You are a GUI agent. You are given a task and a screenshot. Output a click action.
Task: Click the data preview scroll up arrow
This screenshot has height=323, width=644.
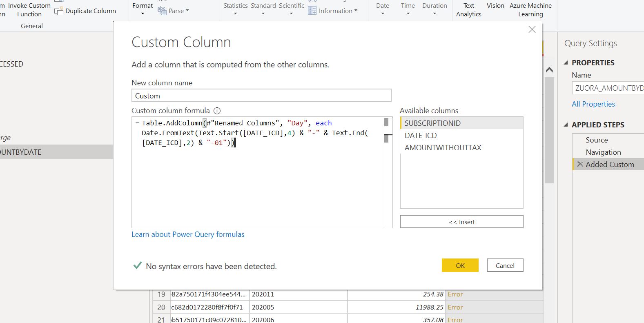(x=549, y=70)
